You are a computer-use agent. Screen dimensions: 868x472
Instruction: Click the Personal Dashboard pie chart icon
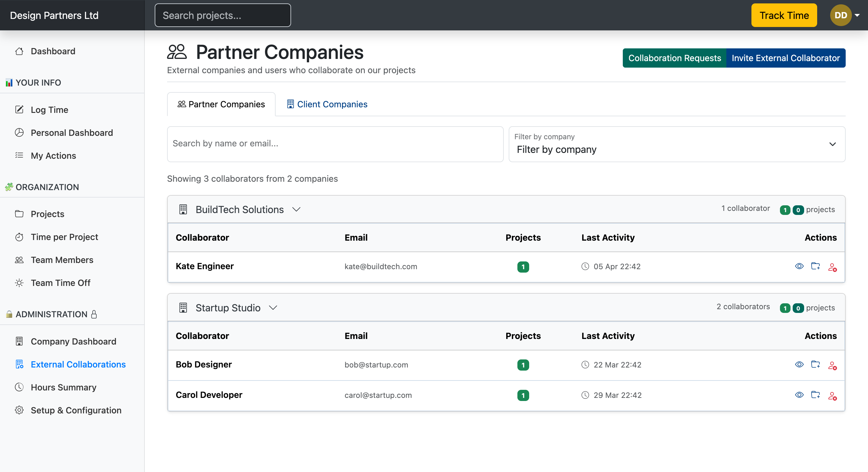[x=19, y=132]
